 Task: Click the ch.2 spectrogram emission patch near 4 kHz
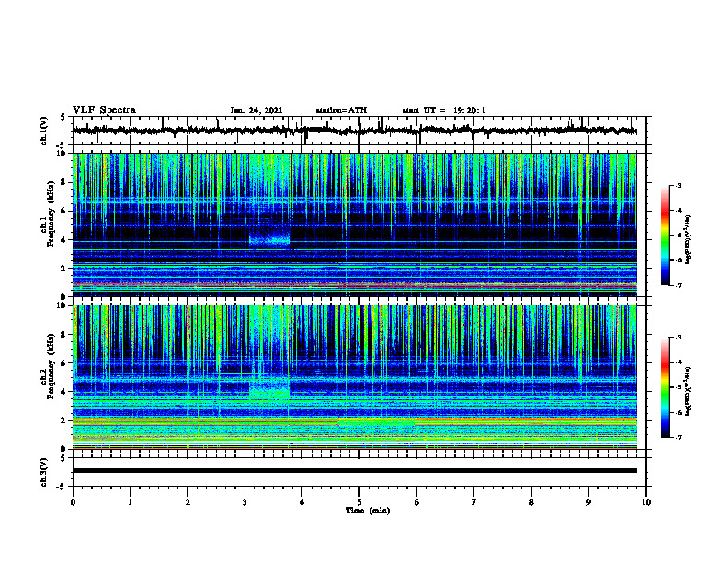[269, 389]
